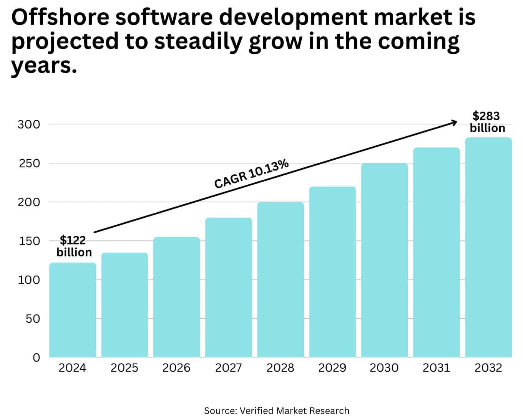This screenshot has height=420, width=523.
Task: Click the x-axis label 2026
Action: click(x=176, y=368)
